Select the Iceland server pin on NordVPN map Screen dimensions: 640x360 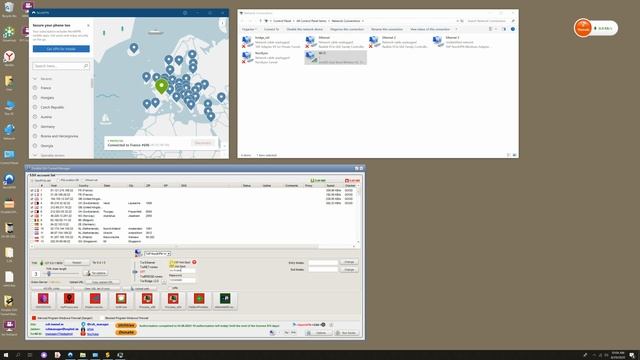[134, 48]
